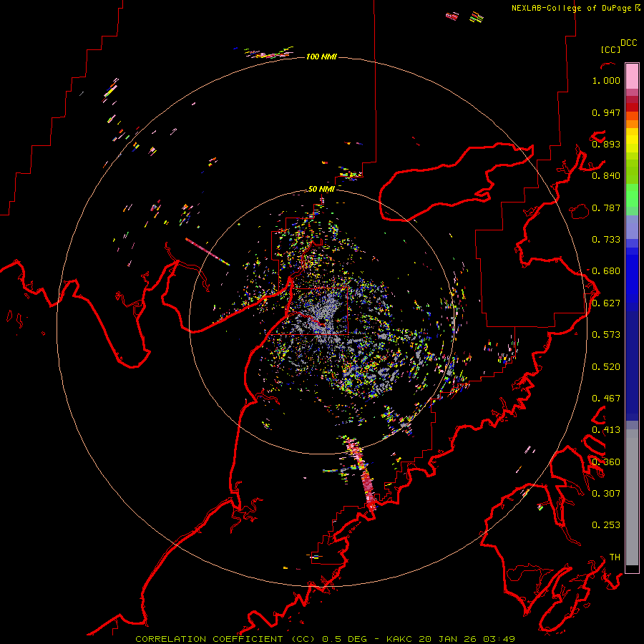Click the 0.360 legend value
The width and height of the screenshot is (644, 644).
pos(606,462)
